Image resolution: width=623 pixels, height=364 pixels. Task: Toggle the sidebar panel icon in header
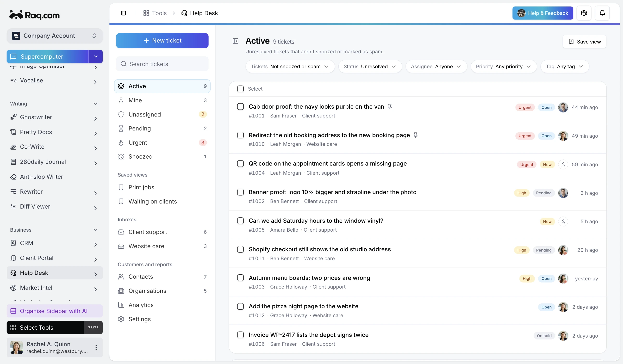click(x=123, y=13)
